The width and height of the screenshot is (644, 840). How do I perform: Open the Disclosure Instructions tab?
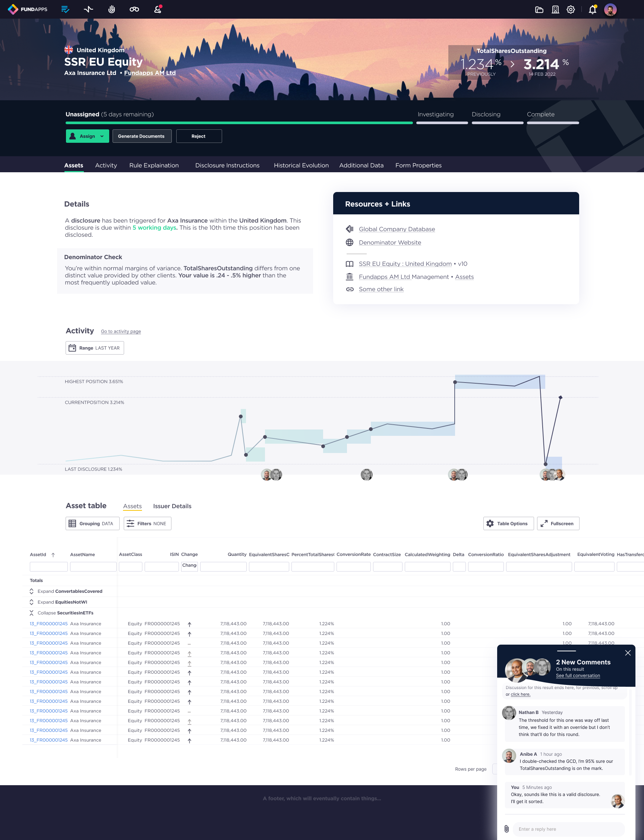point(227,165)
